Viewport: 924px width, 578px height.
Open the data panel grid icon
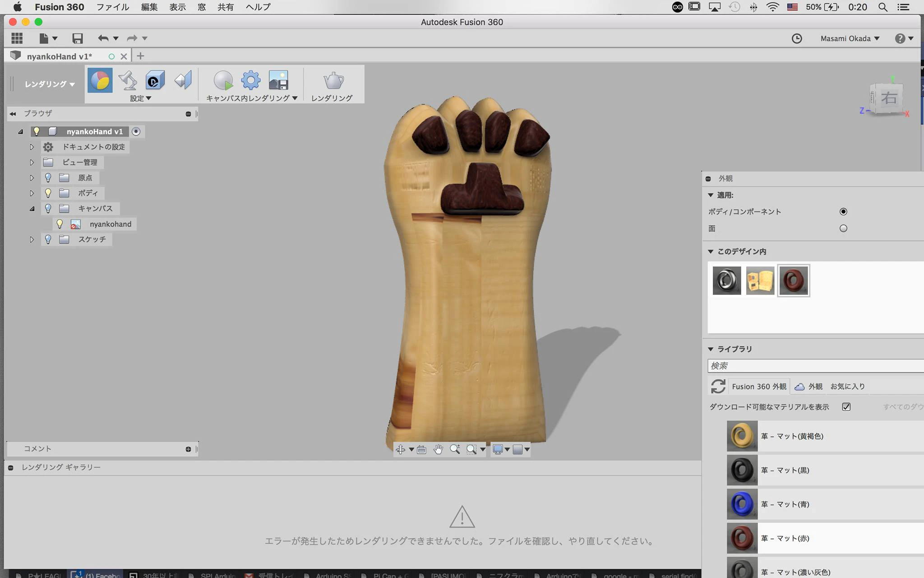tap(17, 38)
